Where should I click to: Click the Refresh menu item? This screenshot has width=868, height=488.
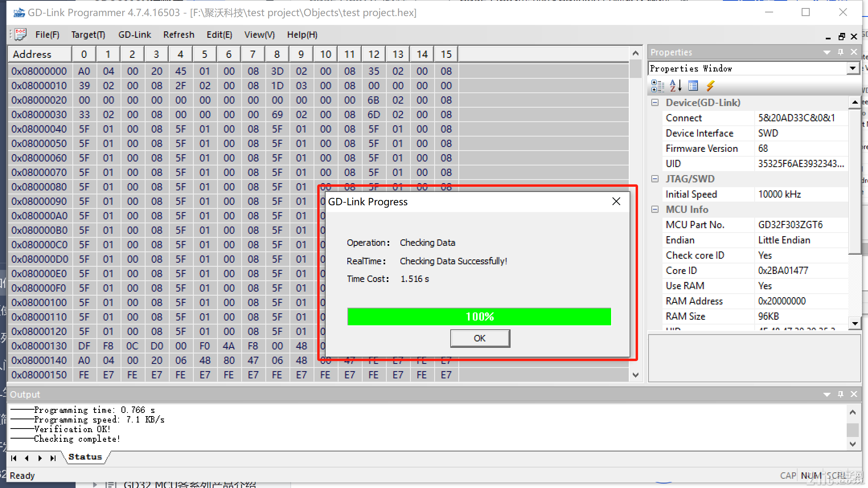click(x=179, y=35)
